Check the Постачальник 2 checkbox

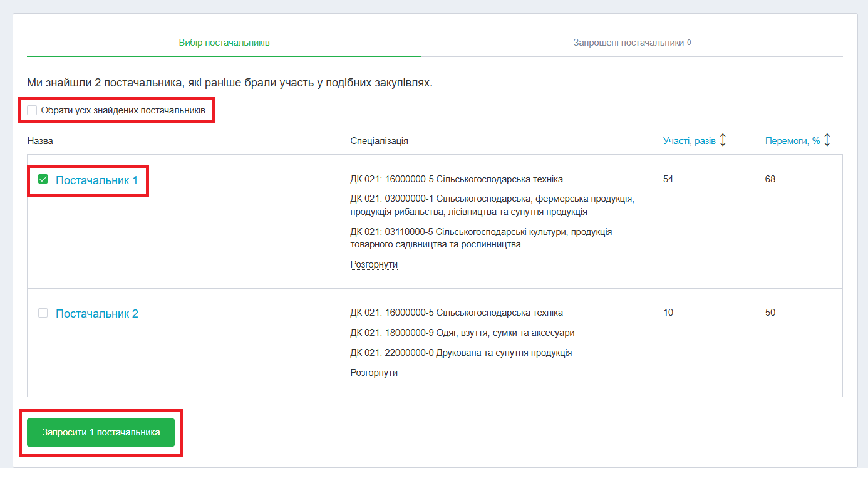tap(43, 313)
